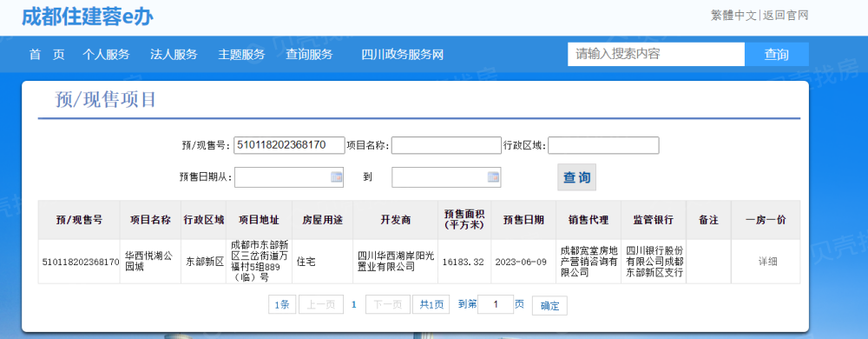Open 个人服务 menu
This screenshot has width=868, height=339.
(106, 54)
